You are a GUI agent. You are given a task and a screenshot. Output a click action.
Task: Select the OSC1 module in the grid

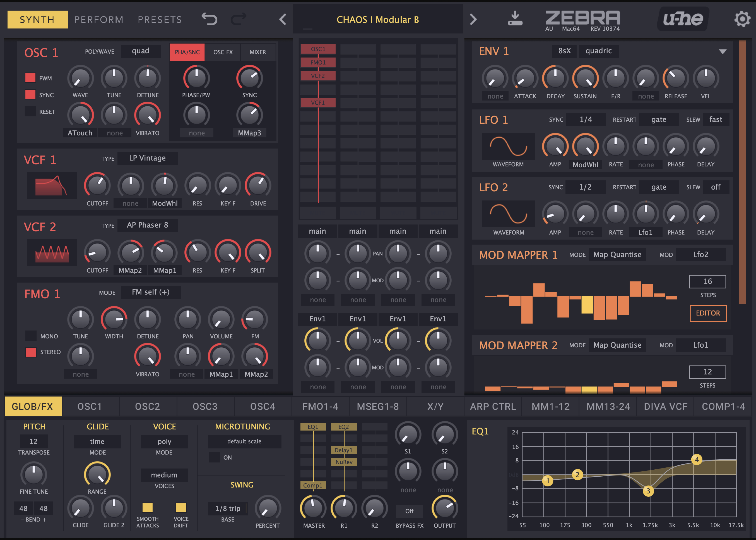tap(318, 49)
